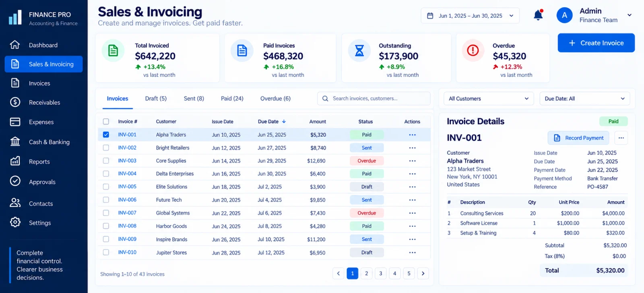The height and width of the screenshot is (293, 644).
Task: Go to Receivables in sidebar
Action: [x=43, y=102]
